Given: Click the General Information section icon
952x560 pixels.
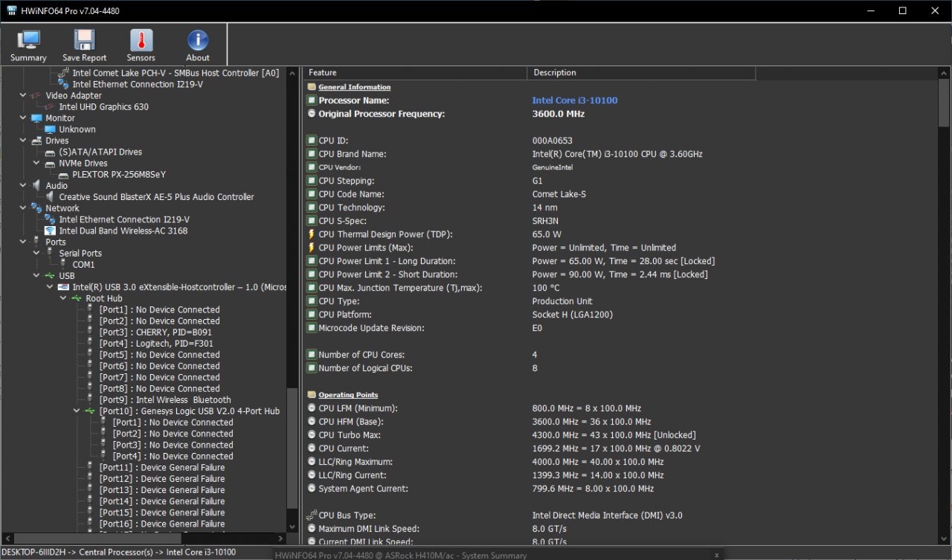Looking at the screenshot, I should coord(312,87).
